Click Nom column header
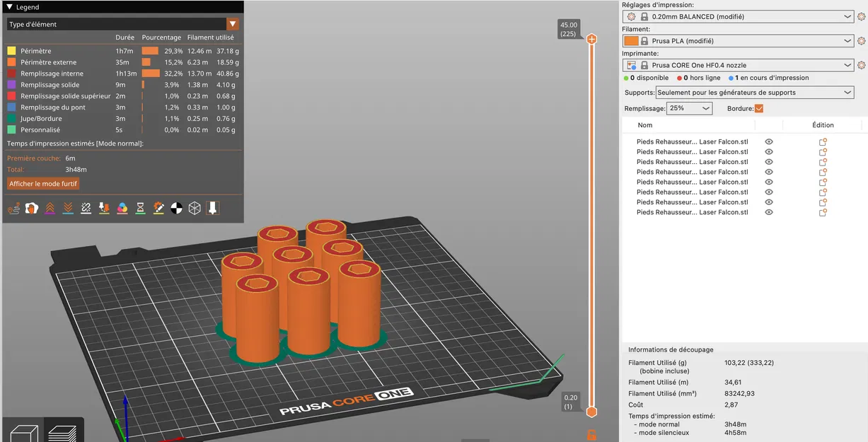 [x=645, y=125]
